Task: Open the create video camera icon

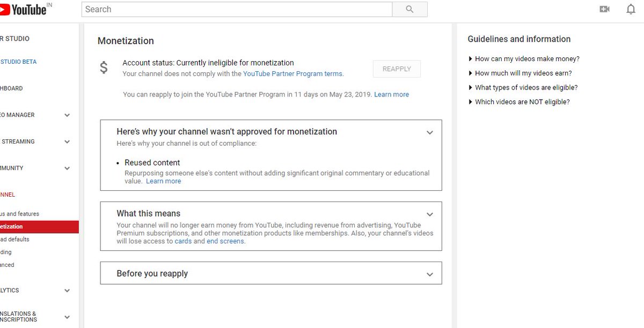Action: 605,9
